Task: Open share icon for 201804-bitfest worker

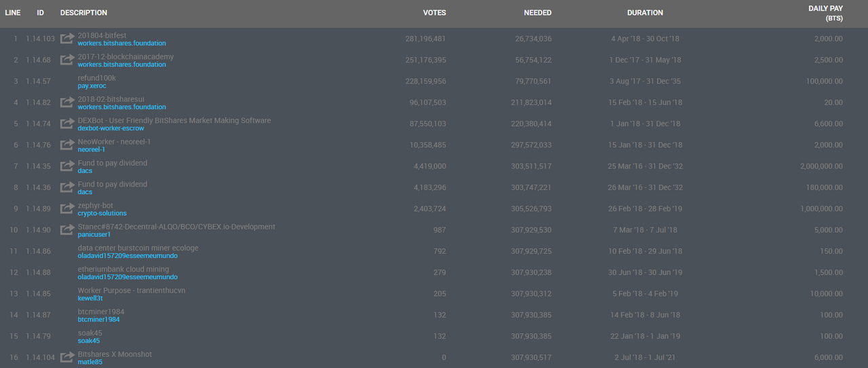Action: tap(67, 39)
